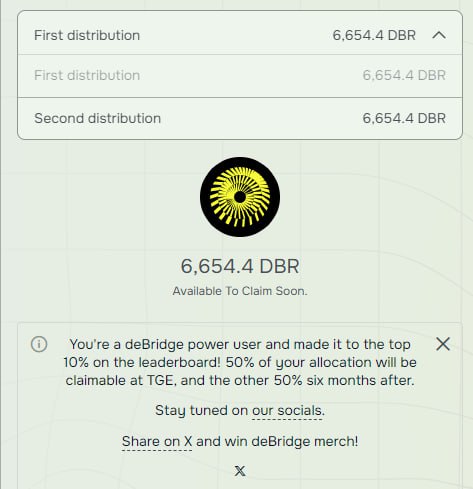473x489 pixels.
Task: Open the X social icon
Action: (240, 471)
